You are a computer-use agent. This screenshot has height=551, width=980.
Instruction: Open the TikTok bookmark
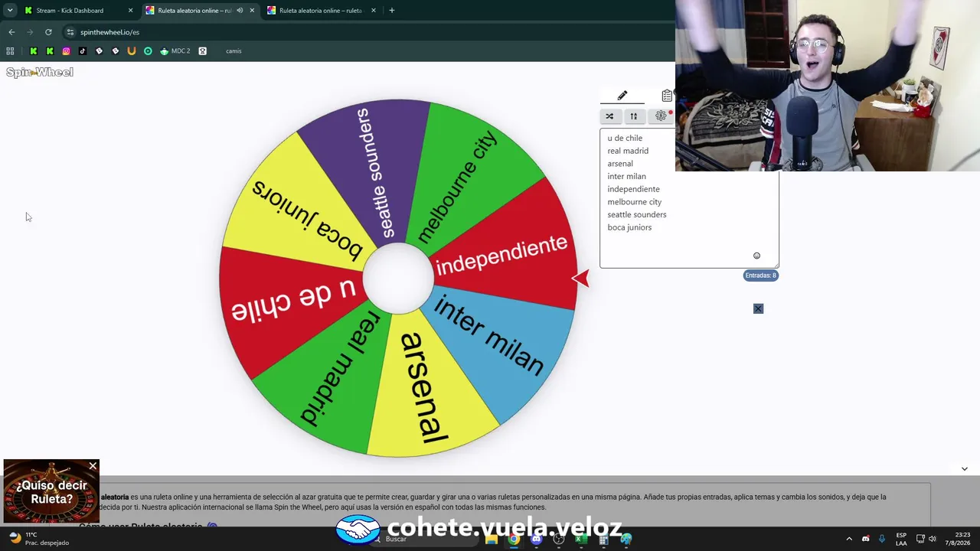[x=83, y=51]
